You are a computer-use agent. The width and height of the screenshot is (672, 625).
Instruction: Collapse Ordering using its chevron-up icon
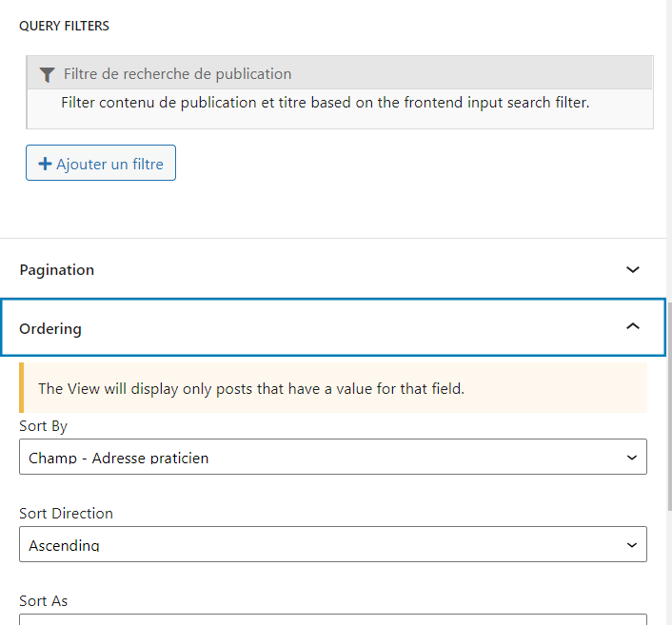633,327
